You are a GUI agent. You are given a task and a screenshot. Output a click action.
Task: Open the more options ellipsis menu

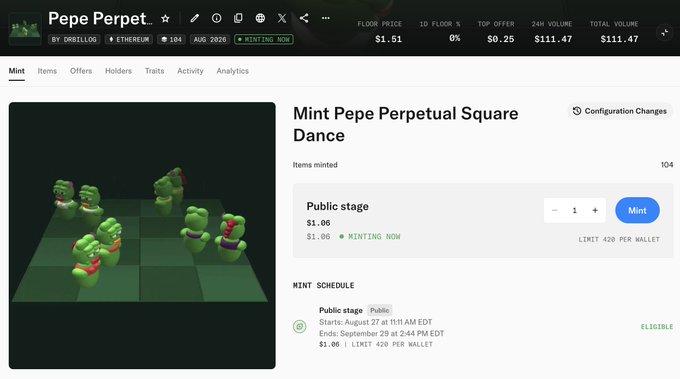(326, 18)
